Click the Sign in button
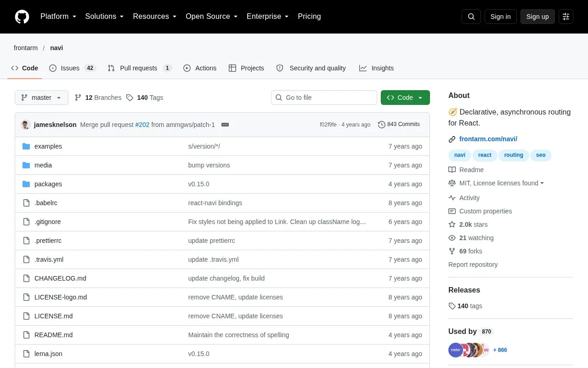 point(500,17)
